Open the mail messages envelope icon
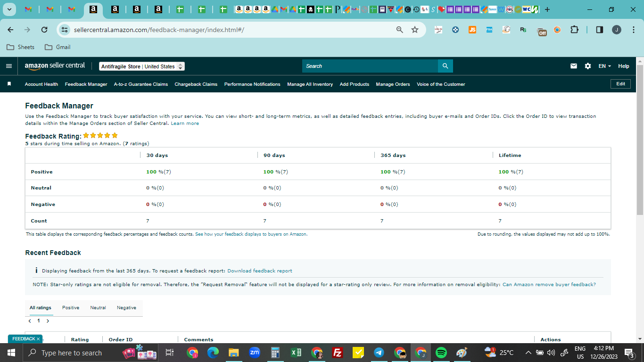 coord(574,66)
